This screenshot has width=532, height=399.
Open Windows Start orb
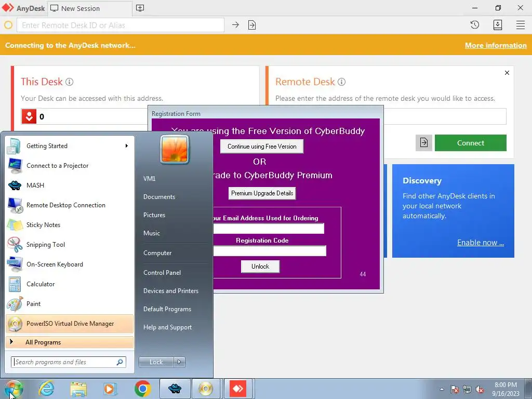coord(14,389)
